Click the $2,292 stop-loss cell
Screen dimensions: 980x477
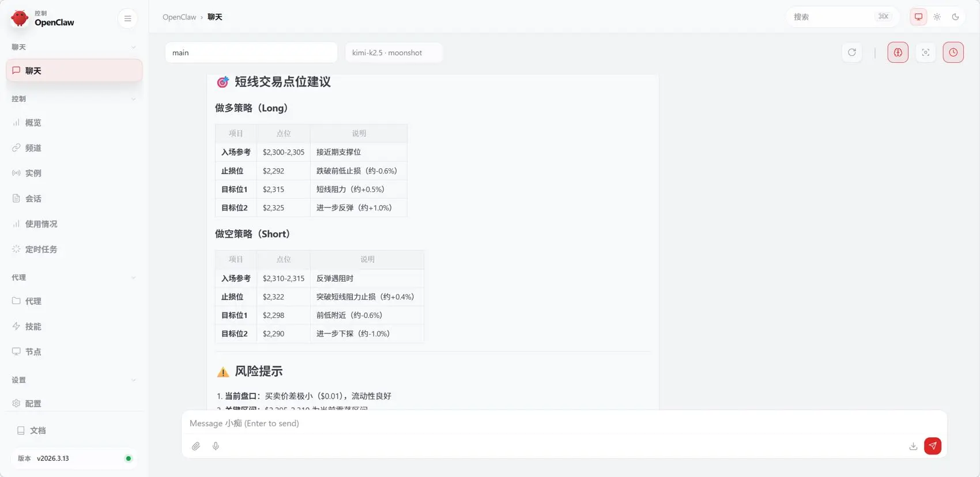284,171
